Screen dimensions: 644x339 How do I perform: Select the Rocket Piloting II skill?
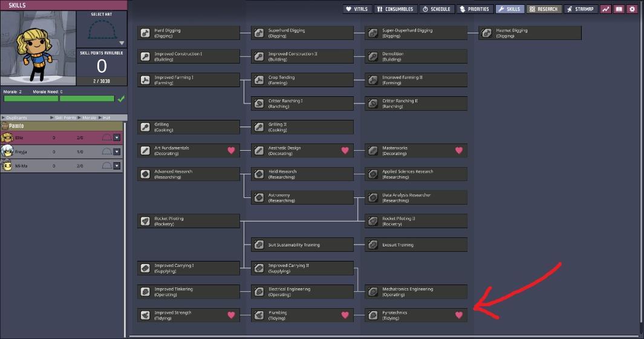(416, 221)
